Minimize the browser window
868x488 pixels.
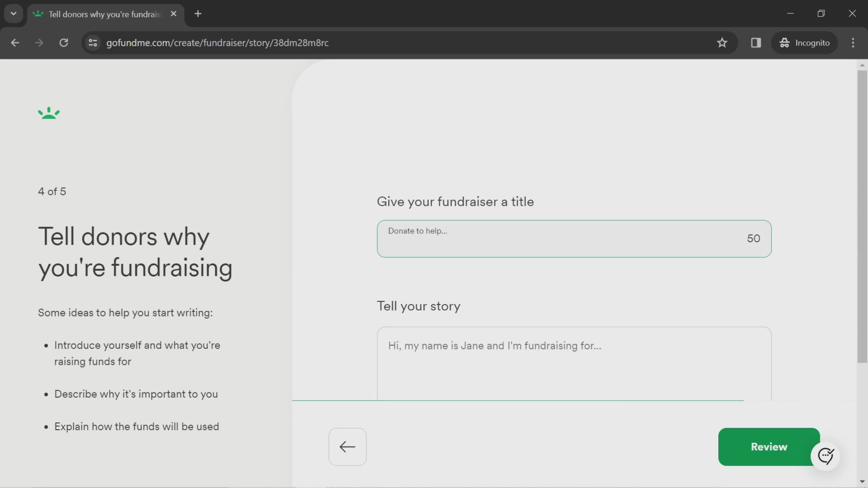coord(790,14)
